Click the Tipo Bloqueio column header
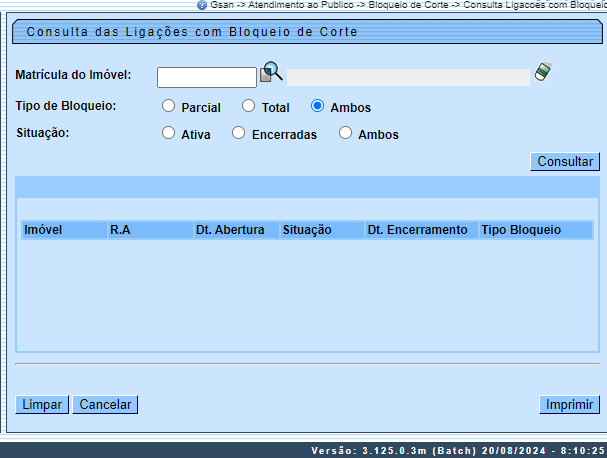The width and height of the screenshot is (607, 458). coord(521,230)
